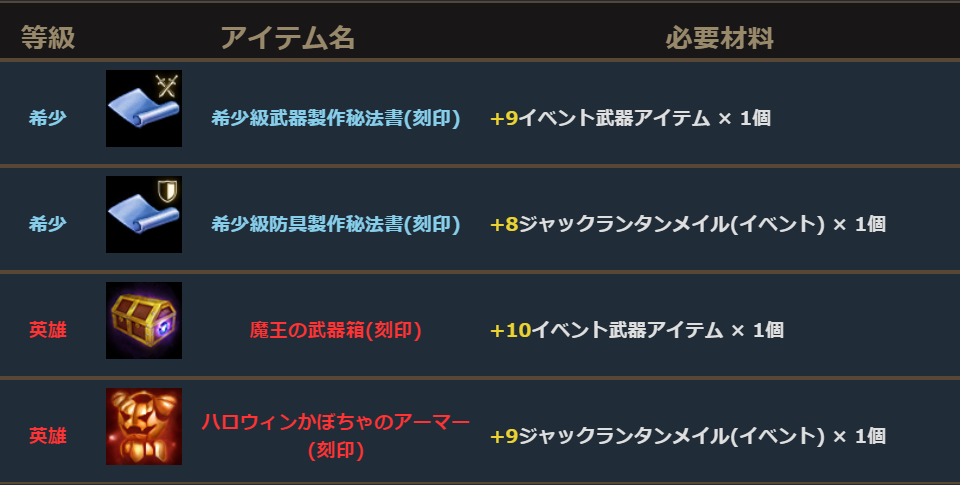Select 希少級武器製作秘法書(刻印) item name

(x=336, y=118)
